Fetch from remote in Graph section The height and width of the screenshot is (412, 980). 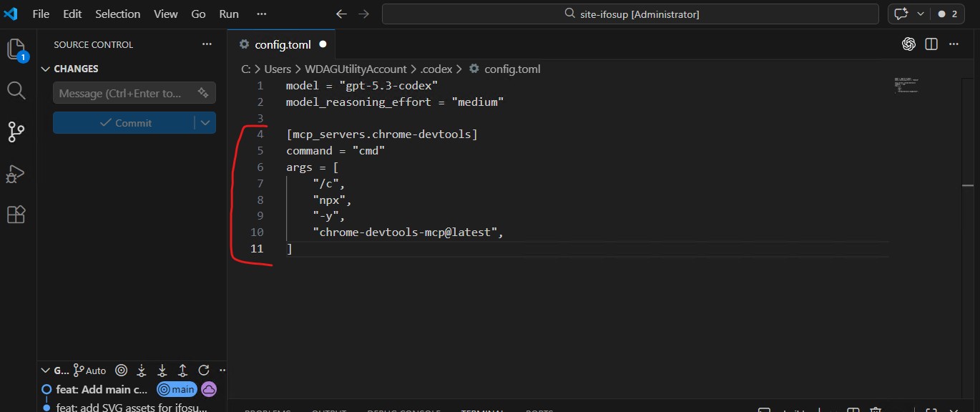pos(142,370)
